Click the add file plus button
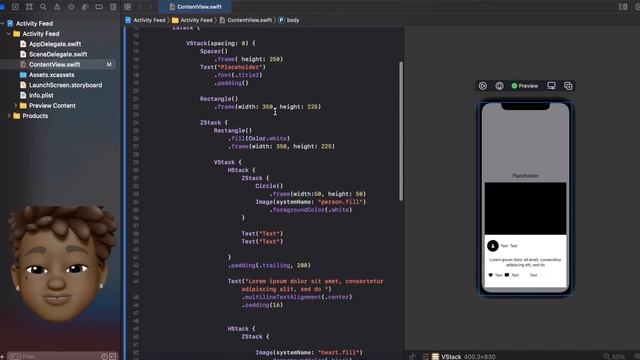Screen dimensions: 640x360 pyautogui.click(x=2, y=356)
